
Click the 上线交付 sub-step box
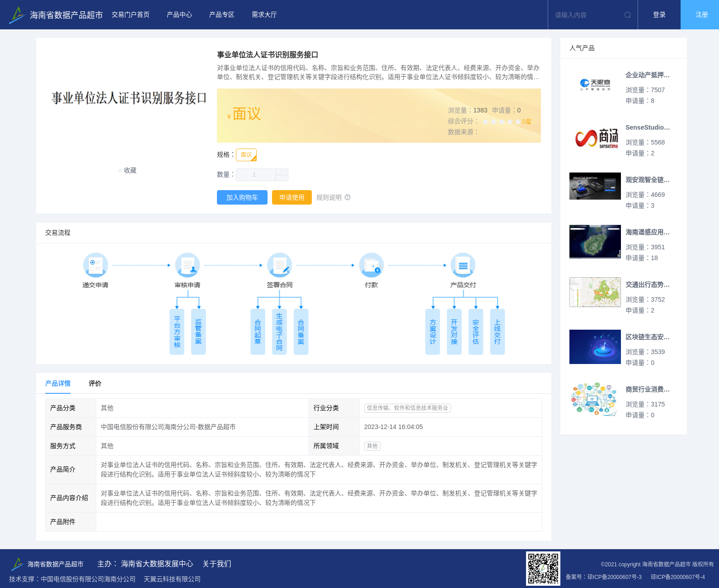tap(497, 332)
